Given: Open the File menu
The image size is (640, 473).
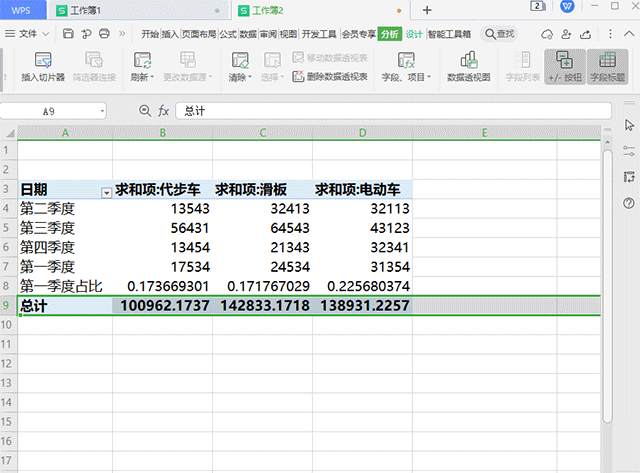Looking at the screenshot, I should (x=27, y=34).
